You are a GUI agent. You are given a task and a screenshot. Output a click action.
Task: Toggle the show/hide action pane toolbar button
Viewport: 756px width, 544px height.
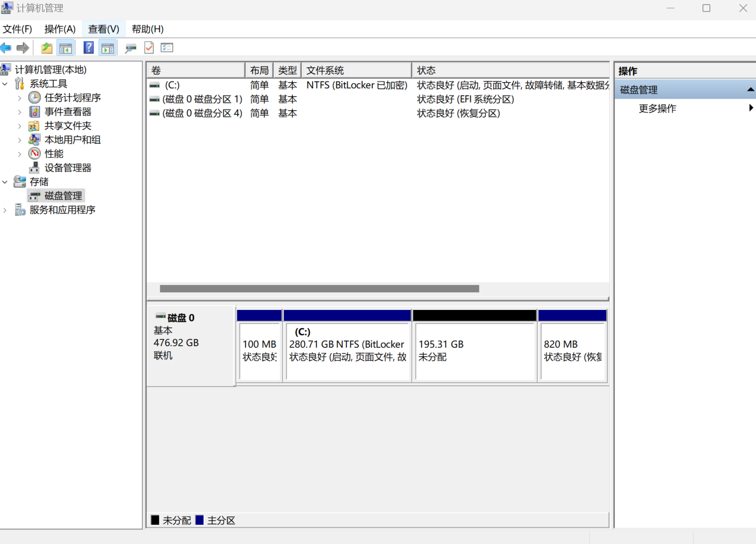[x=107, y=48]
